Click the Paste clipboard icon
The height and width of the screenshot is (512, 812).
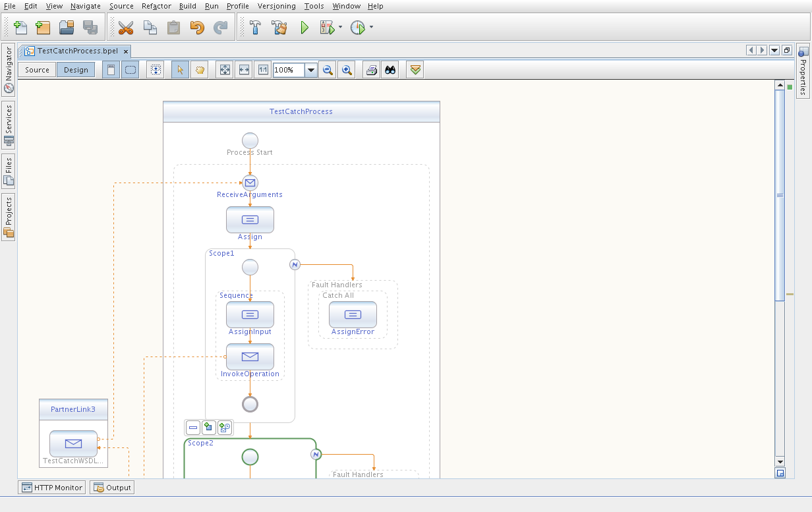point(173,28)
